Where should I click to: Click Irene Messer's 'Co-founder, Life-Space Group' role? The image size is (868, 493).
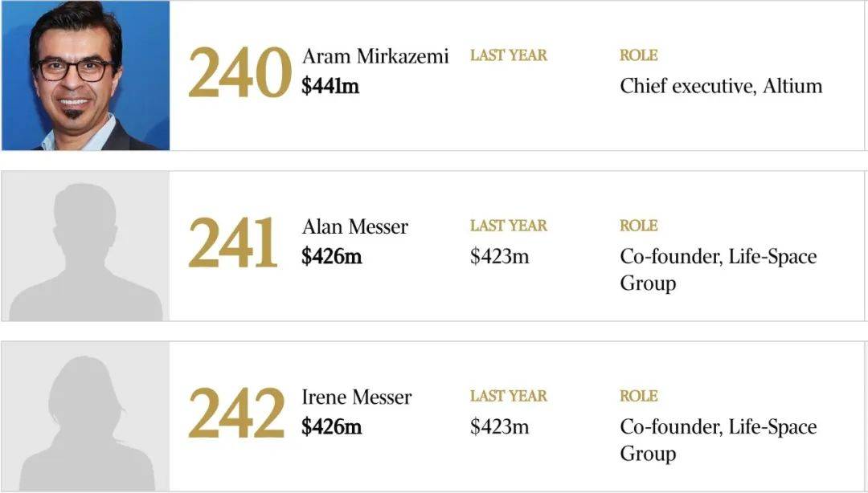click(x=718, y=440)
